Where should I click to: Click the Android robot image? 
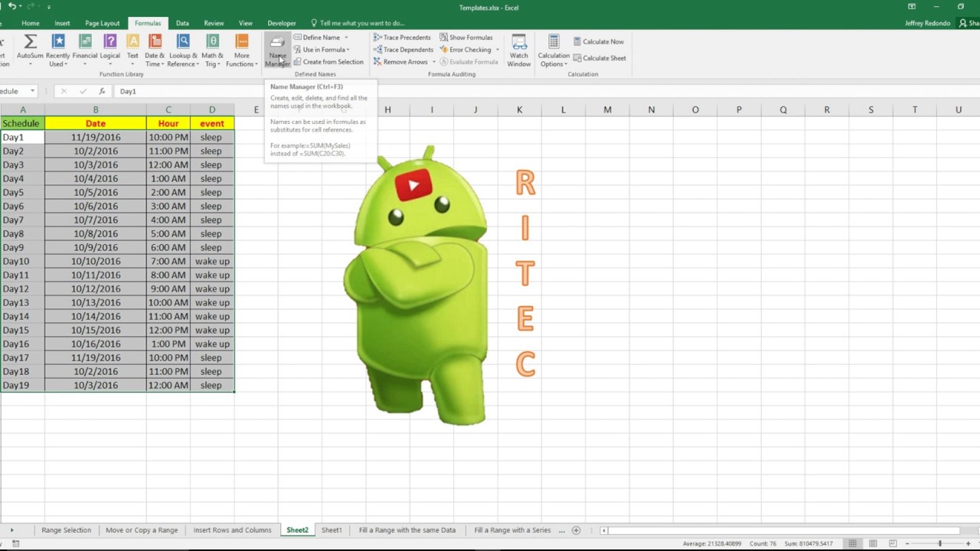(x=417, y=285)
